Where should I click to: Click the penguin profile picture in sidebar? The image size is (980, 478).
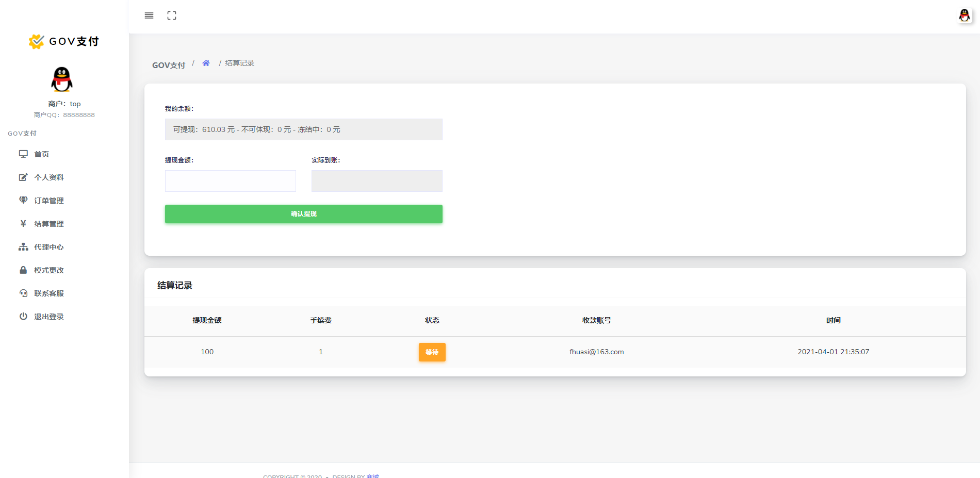[x=62, y=80]
